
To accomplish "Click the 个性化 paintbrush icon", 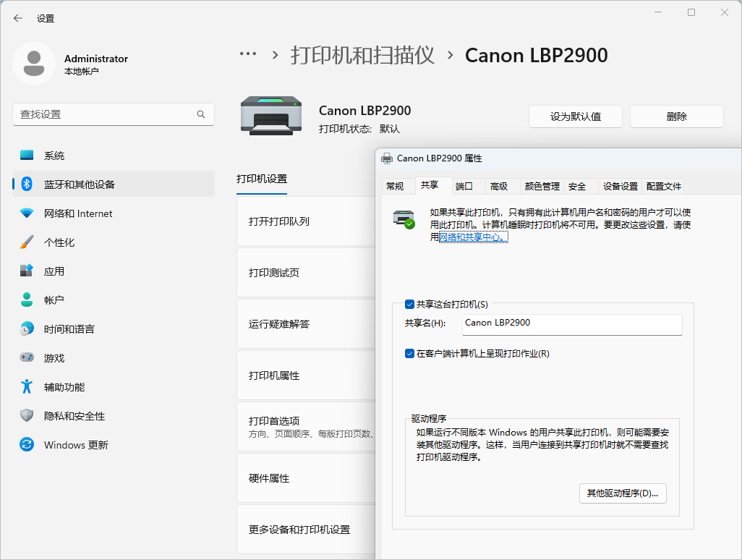I will pos(27,242).
